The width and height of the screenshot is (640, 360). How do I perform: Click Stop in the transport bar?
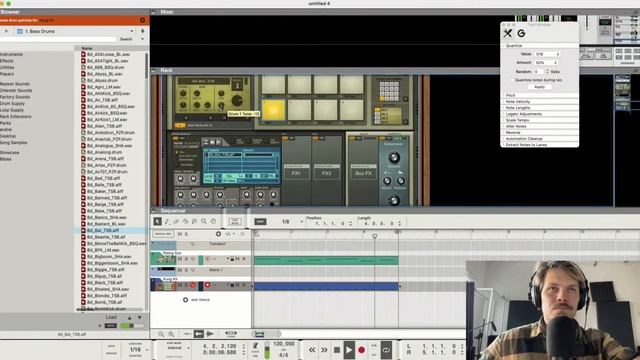[337, 350]
